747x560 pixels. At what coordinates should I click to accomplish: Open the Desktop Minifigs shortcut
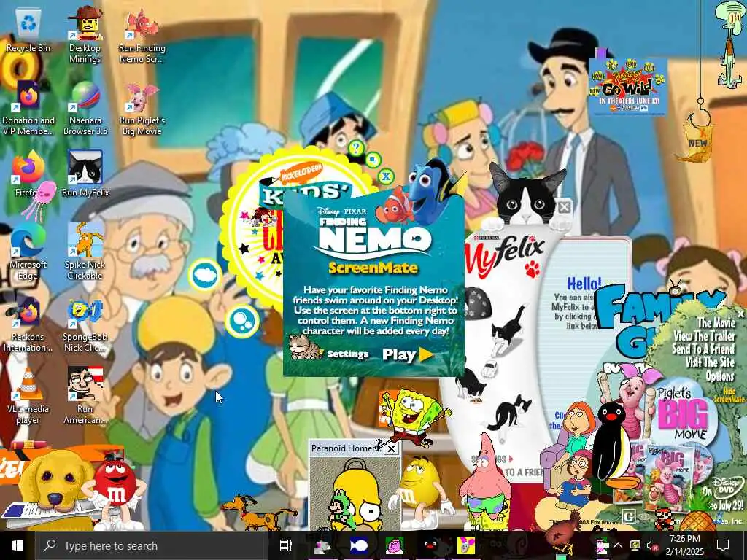point(85,35)
